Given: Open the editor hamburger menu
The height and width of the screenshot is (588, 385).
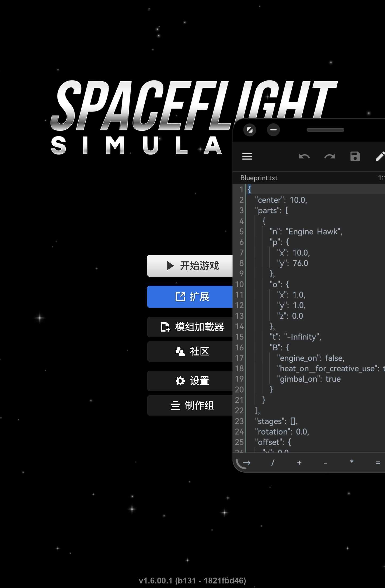Looking at the screenshot, I should pyautogui.click(x=247, y=156).
